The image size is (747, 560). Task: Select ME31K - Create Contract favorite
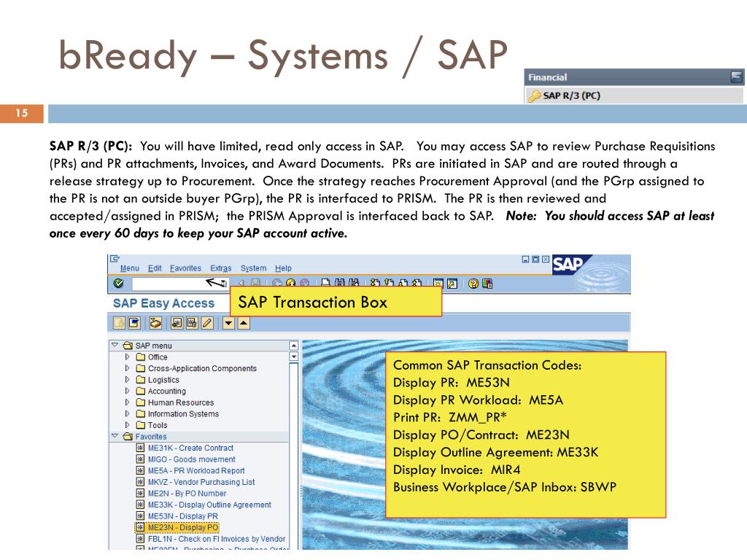190,448
